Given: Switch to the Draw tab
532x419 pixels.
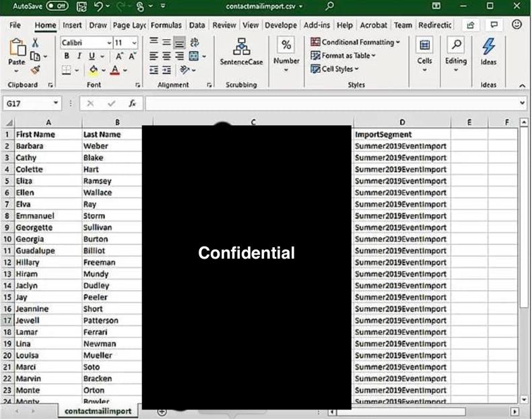Looking at the screenshot, I should (x=98, y=25).
